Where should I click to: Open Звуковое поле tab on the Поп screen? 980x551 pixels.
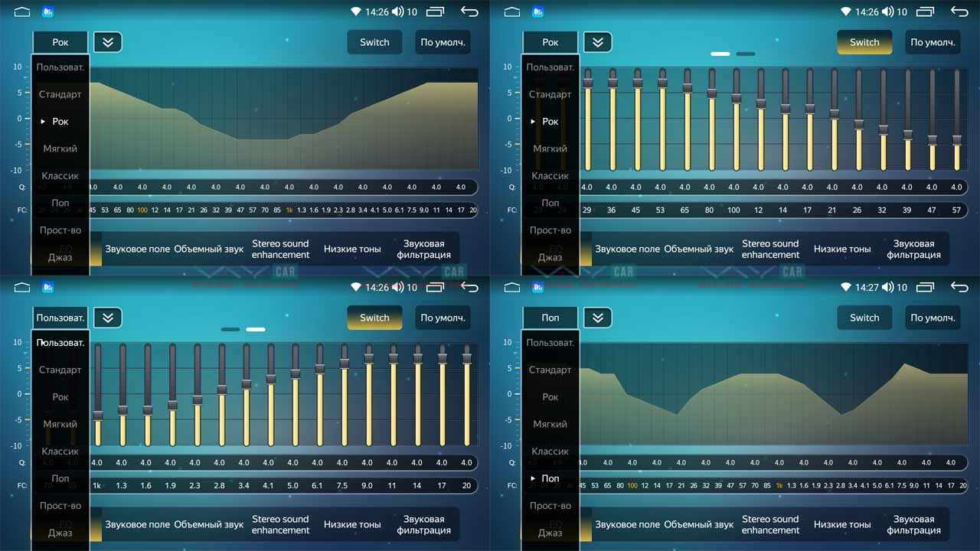[x=627, y=524]
